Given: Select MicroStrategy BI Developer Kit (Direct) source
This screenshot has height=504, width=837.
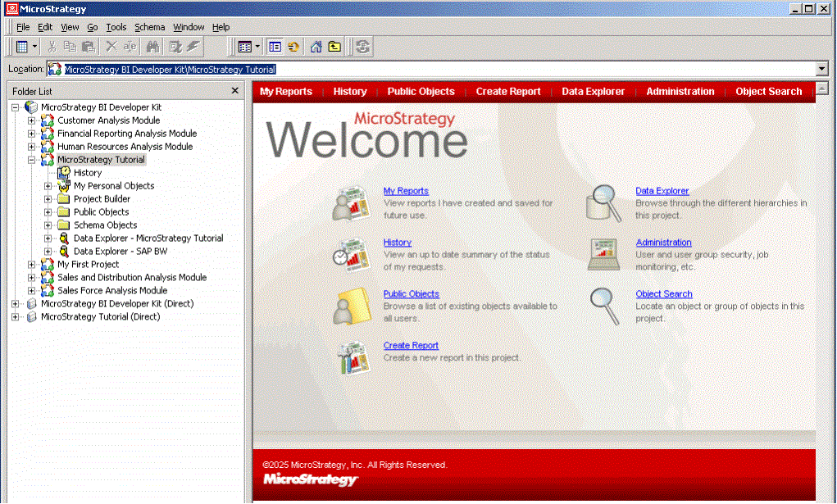Looking at the screenshot, I should pyautogui.click(x=117, y=304).
